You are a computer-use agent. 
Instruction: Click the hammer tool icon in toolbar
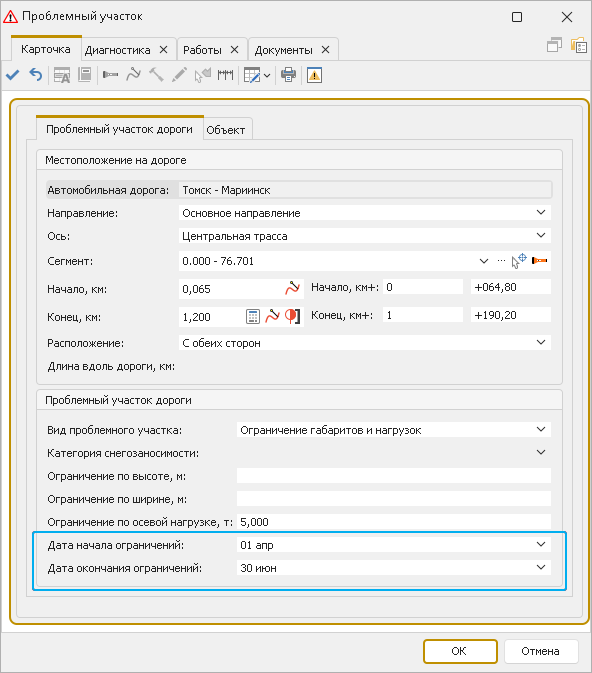point(156,75)
